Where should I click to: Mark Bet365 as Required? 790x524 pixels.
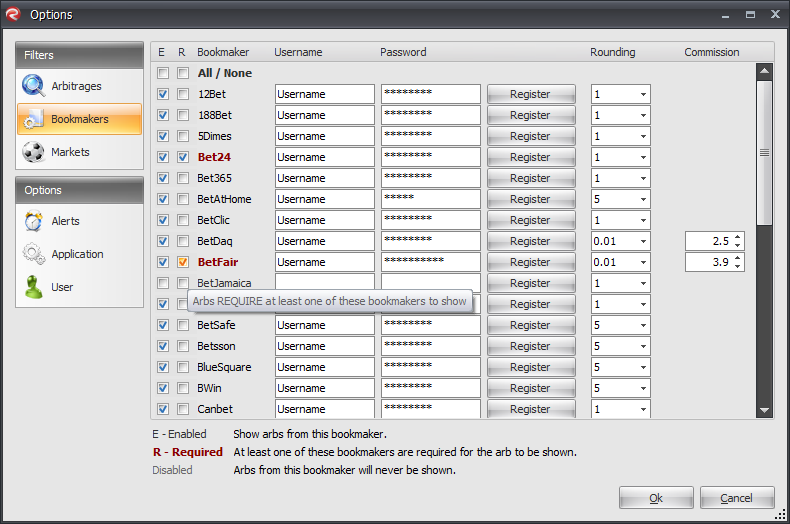click(x=183, y=178)
